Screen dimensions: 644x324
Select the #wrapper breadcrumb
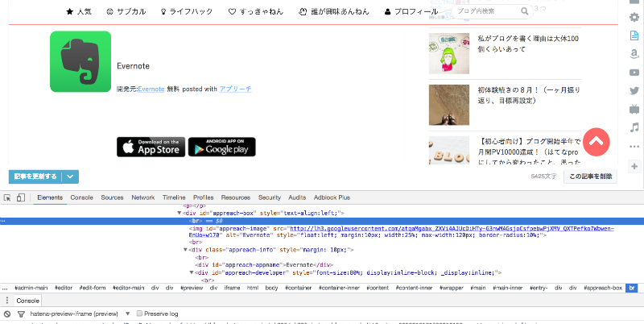[451, 289]
